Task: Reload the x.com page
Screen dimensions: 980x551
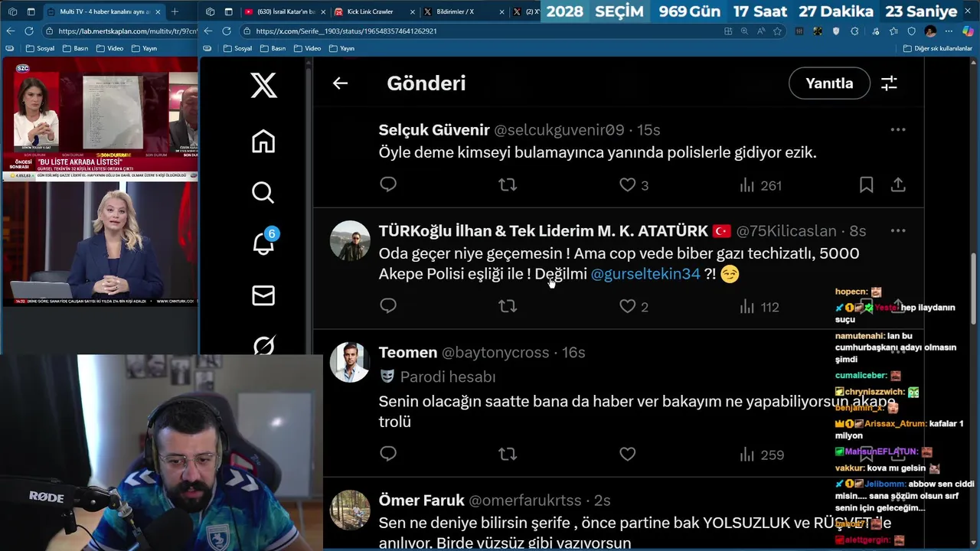Action: [227, 31]
